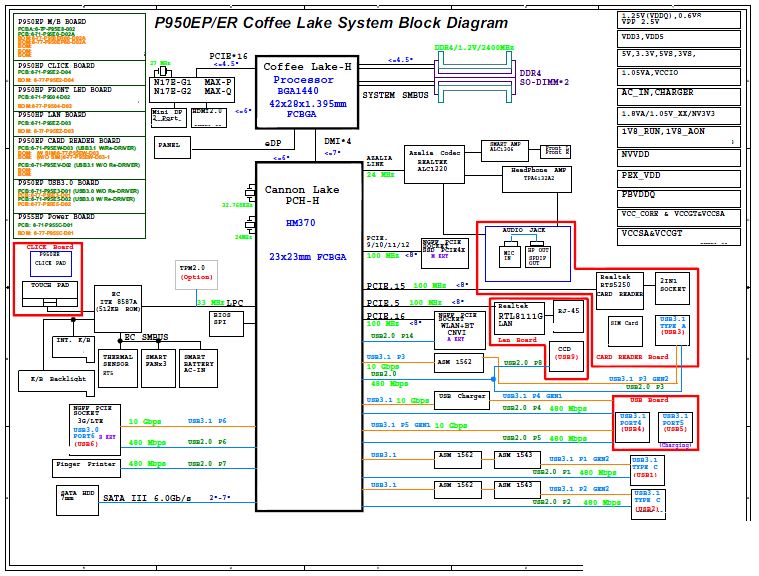Click the 'USB3.1 TYPE A (USB3)' block
The height and width of the screenshot is (576, 759).
click(x=672, y=331)
